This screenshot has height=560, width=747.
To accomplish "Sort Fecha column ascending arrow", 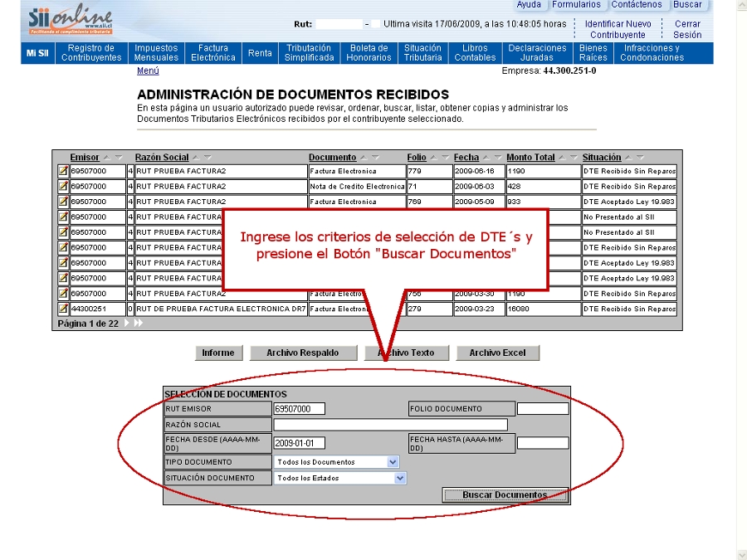I will pyautogui.click(x=486, y=157).
